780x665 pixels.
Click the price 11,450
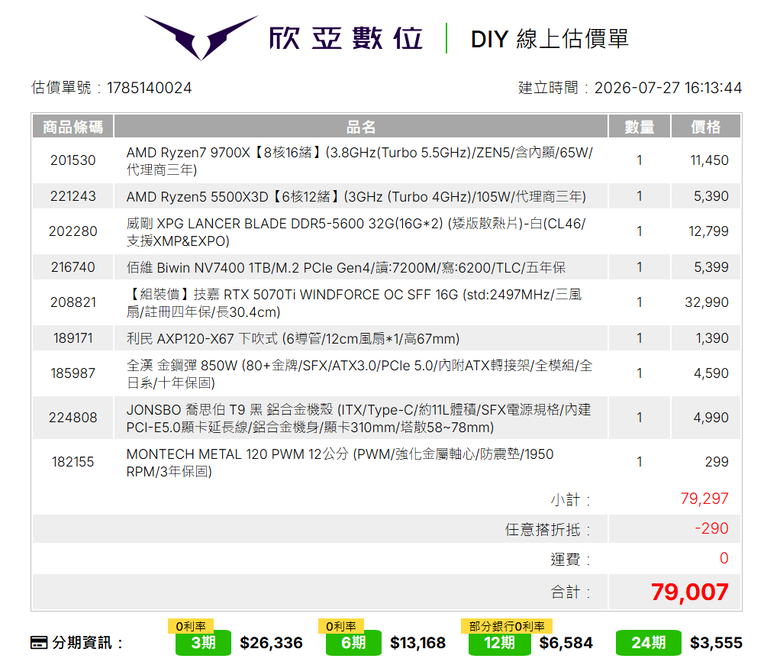[709, 160]
